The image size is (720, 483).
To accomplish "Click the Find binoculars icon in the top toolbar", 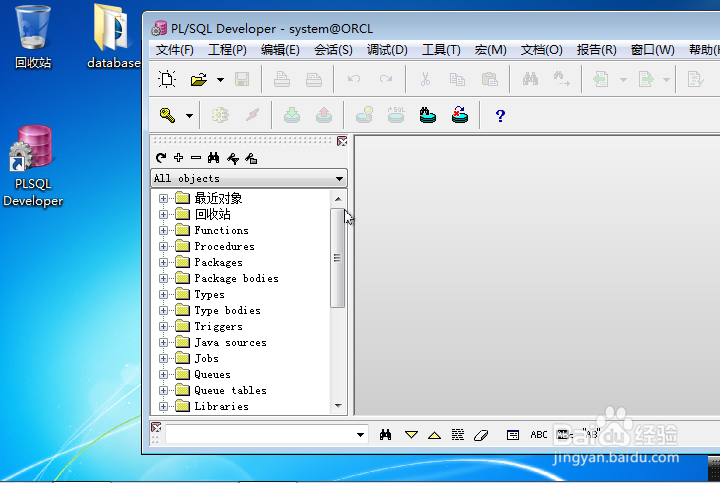I will click(530, 79).
